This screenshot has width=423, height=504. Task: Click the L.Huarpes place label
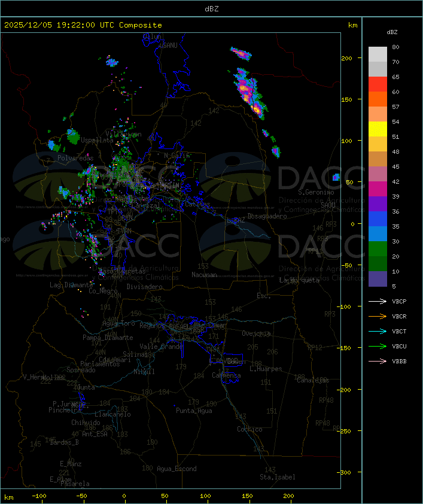[266, 369]
